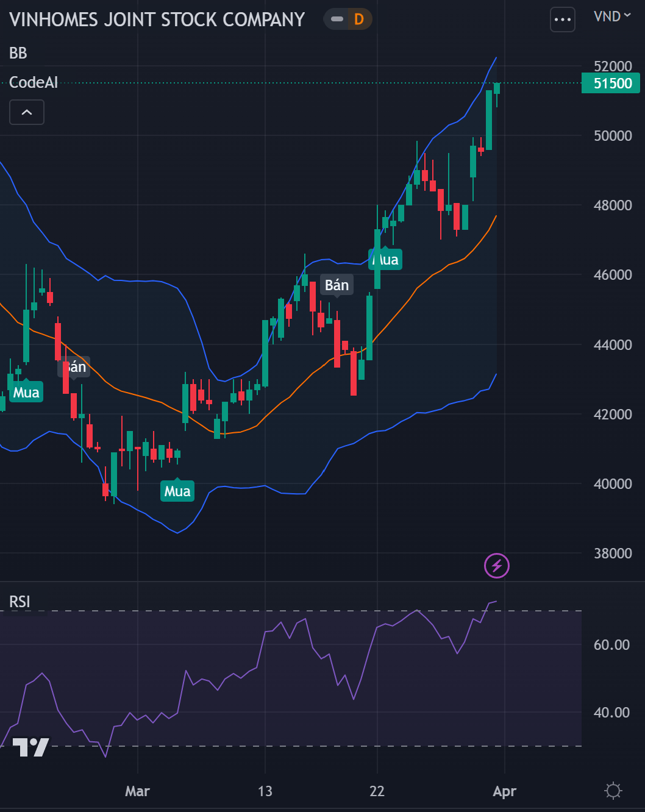Click the latest green candlestick at 51500
Image resolution: width=645 pixels, height=812 pixels.
(x=497, y=89)
